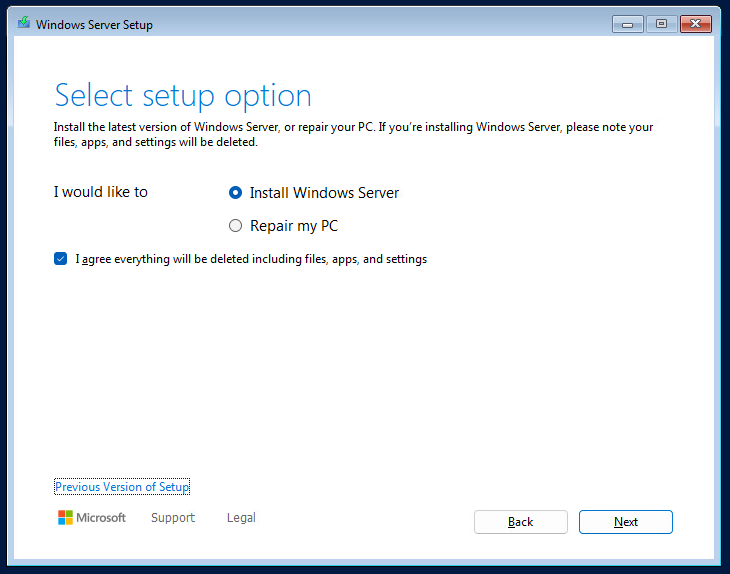Maximize the Setup window
The width and height of the screenshot is (730, 574).
(660, 24)
